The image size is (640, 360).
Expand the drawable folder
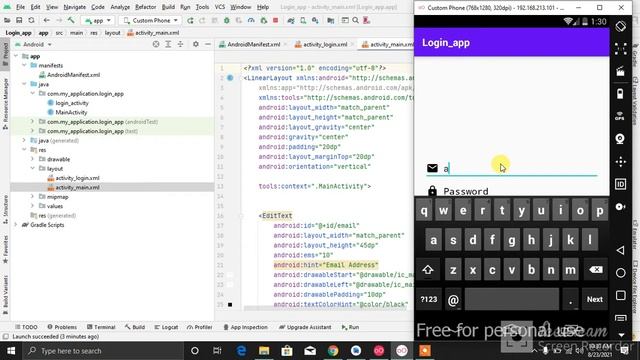click(x=32, y=159)
